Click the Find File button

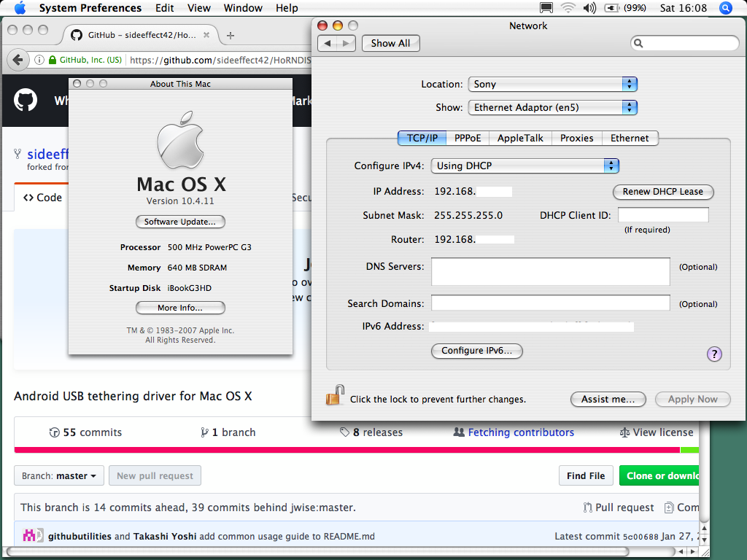coord(586,475)
